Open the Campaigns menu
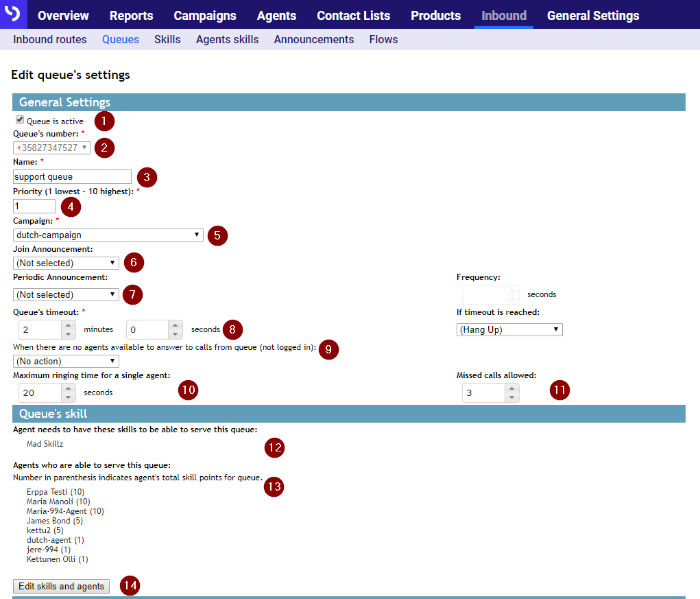700x599 pixels. [205, 16]
